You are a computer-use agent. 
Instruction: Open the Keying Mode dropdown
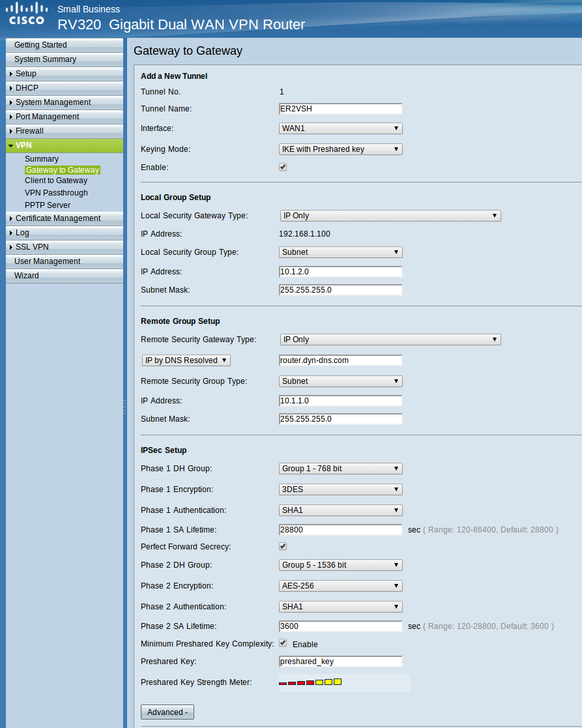click(x=341, y=149)
